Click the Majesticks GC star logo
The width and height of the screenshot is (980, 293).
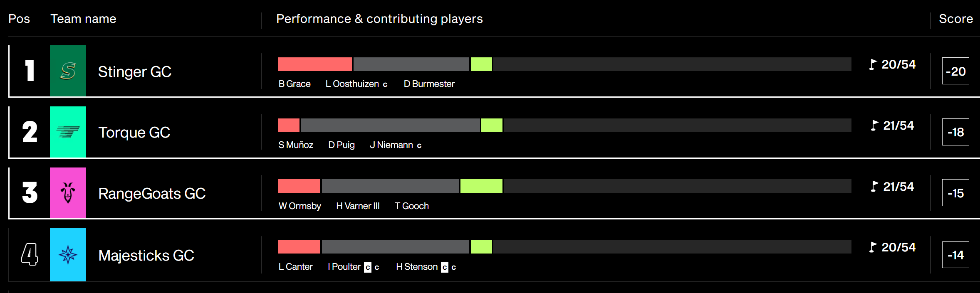68,255
